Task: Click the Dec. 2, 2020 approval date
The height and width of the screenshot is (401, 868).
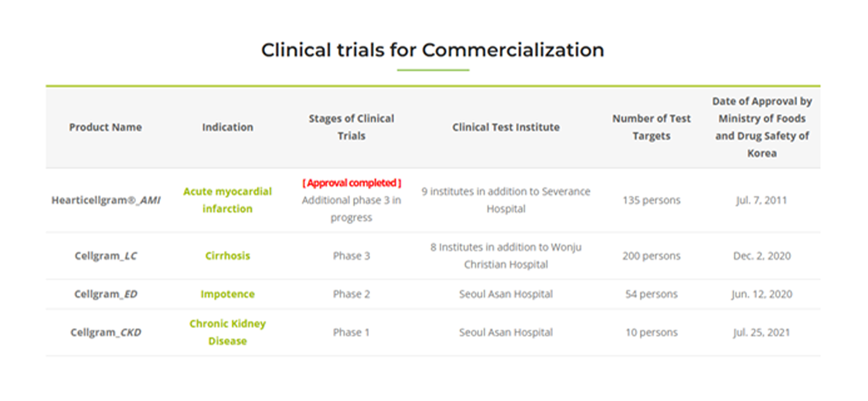Action: 762,256
